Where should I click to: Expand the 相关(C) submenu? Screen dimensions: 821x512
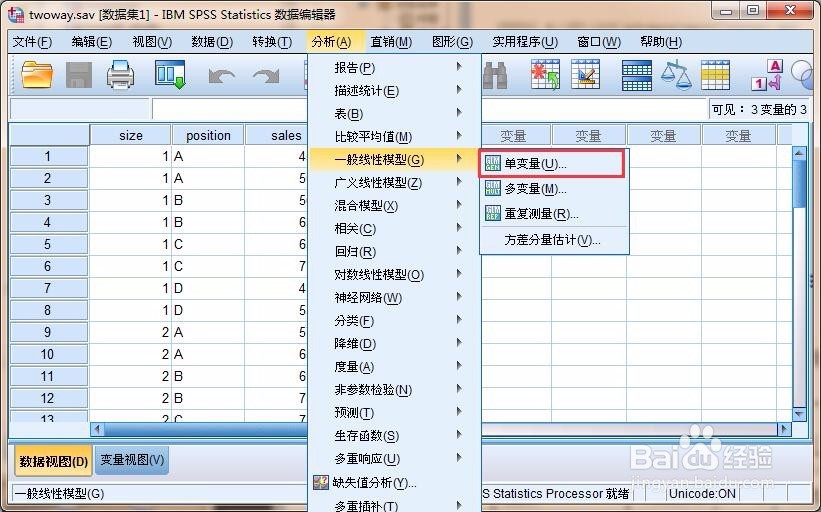[x=395, y=229]
